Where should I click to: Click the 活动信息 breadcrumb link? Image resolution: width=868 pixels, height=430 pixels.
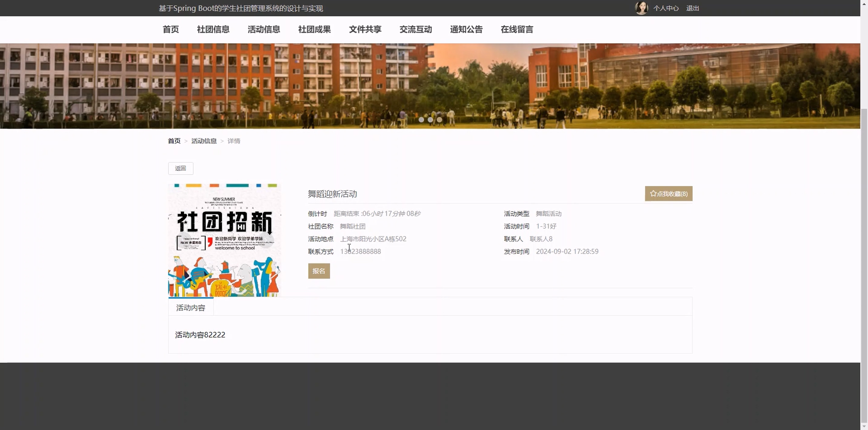tap(204, 141)
